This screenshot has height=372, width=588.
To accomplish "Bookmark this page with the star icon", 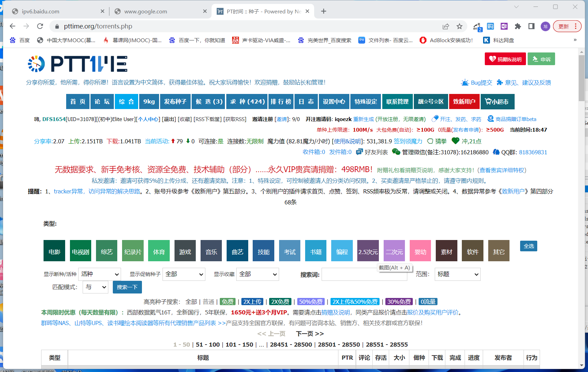I will pyautogui.click(x=459, y=26).
